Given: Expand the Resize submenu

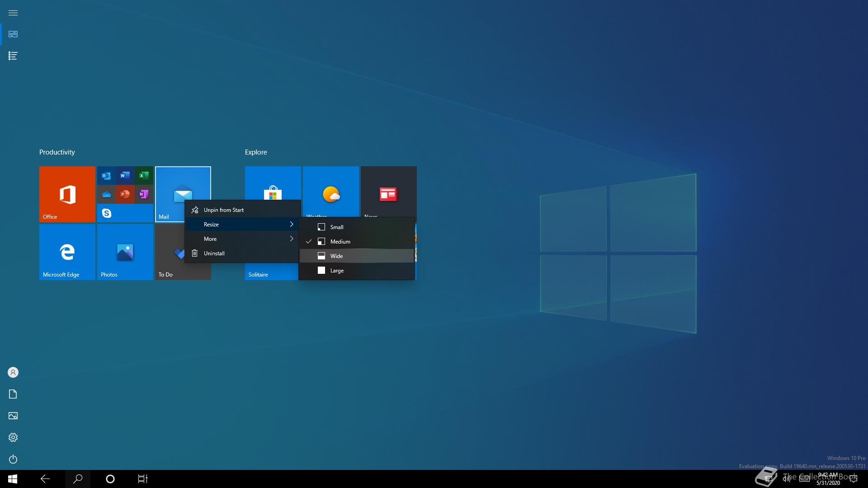Looking at the screenshot, I should pyautogui.click(x=243, y=224).
